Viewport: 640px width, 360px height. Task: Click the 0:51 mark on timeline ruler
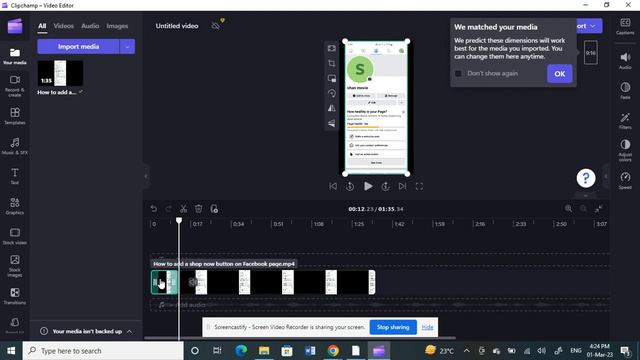pos(278,224)
